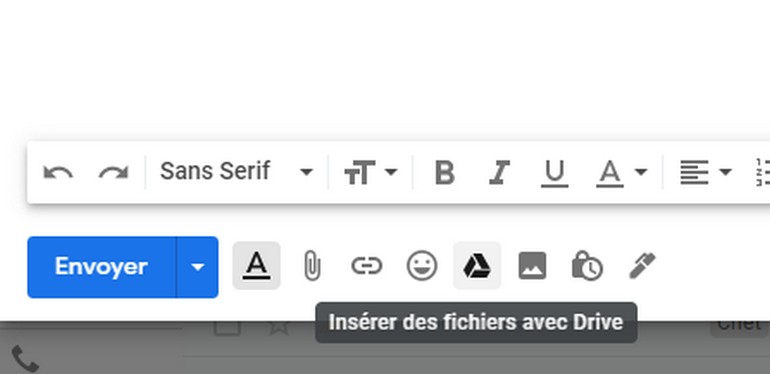Click the numbered list icon

click(x=763, y=172)
